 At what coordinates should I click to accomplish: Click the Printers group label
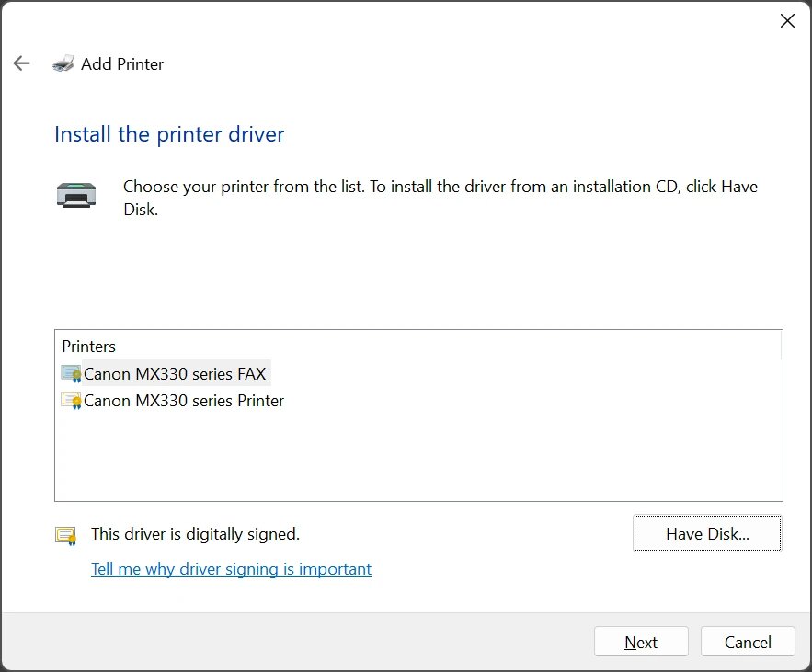tap(88, 346)
